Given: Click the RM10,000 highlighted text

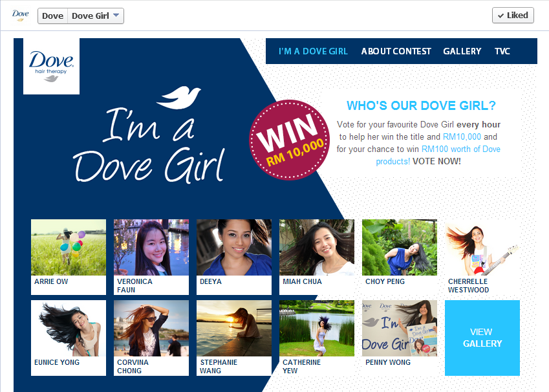Looking at the screenshot, I should [462, 136].
